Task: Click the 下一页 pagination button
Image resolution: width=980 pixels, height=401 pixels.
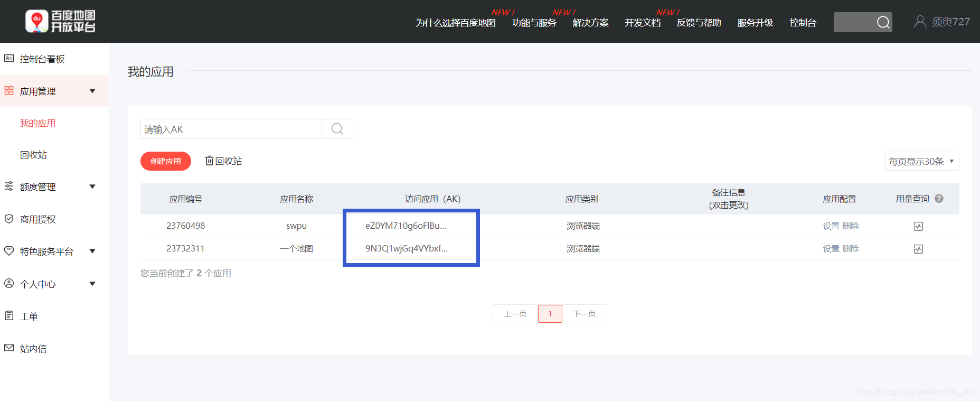Action: pyautogui.click(x=585, y=314)
